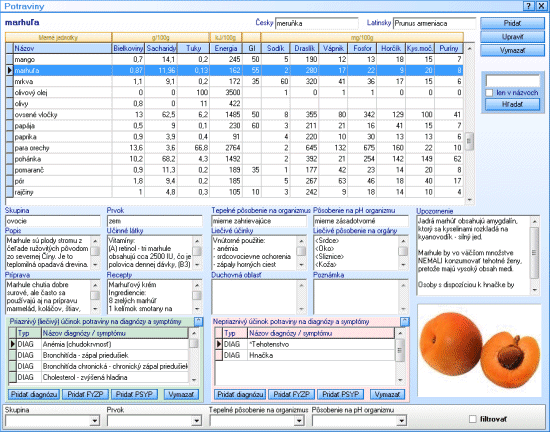
Task: Select the 'pomaranč' row
Action: coord(234,170)
